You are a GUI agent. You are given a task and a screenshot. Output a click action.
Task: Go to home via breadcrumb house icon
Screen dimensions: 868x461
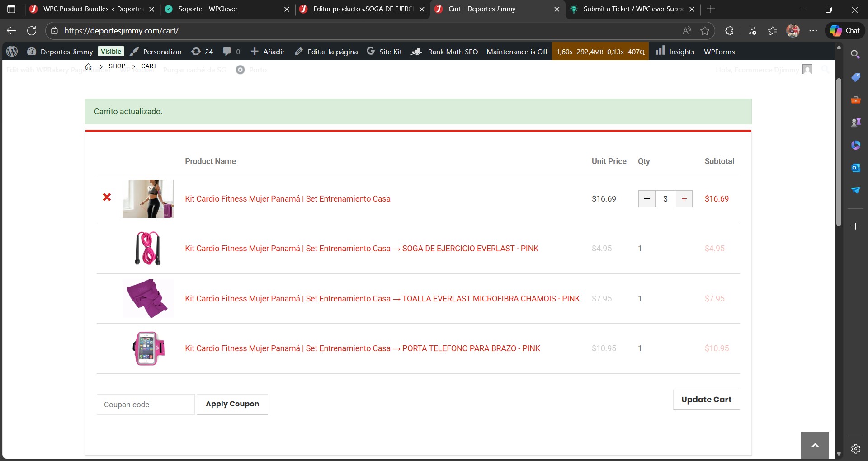click(88, 66)
